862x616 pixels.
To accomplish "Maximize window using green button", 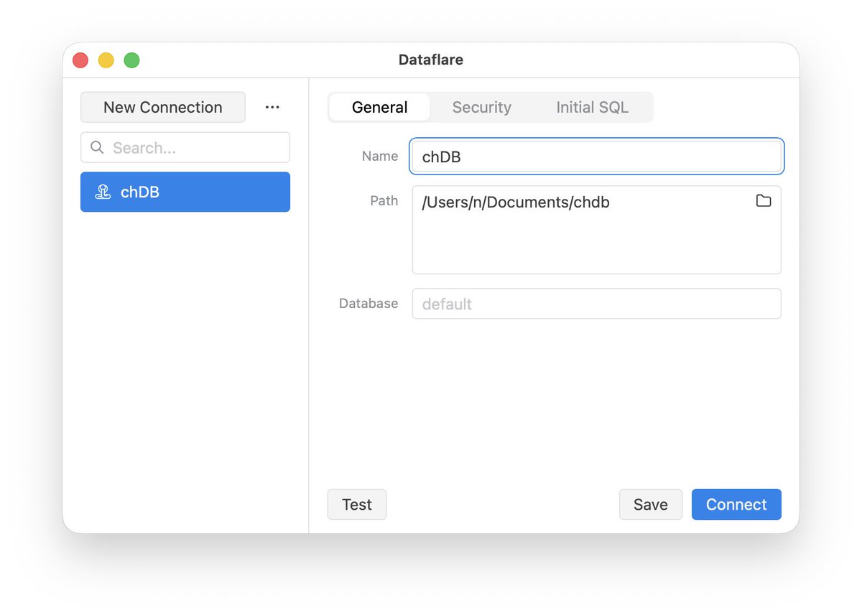I will coord(131,60).
